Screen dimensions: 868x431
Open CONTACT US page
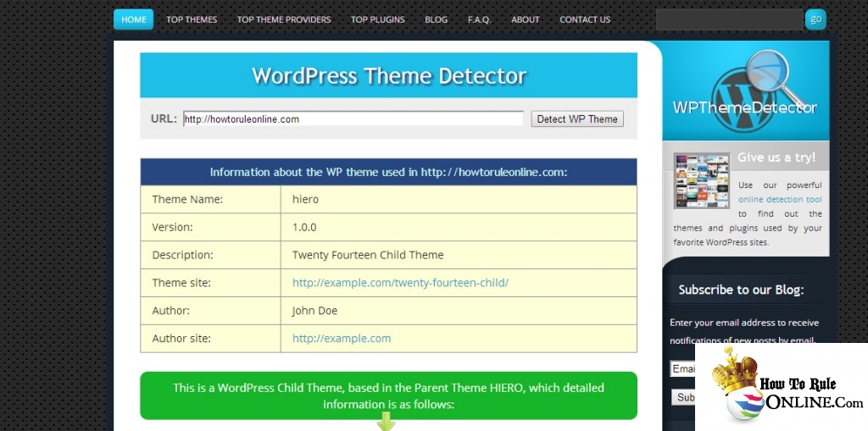coord(585,19)
